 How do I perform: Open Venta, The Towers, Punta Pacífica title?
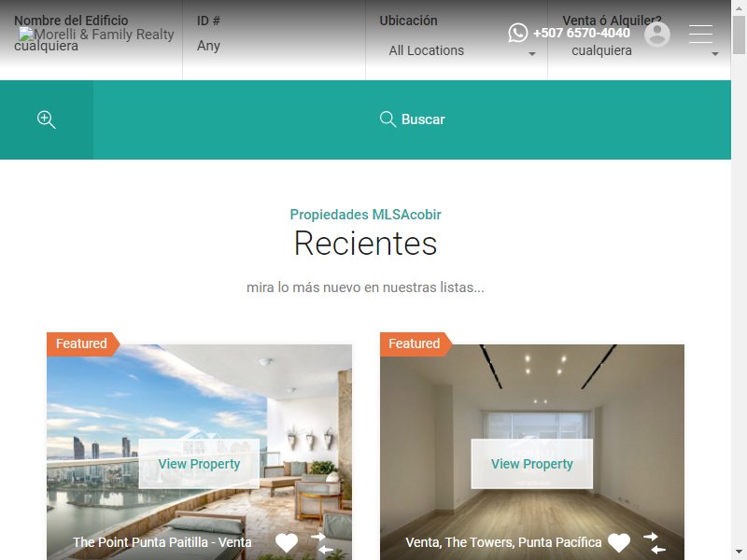(503, 542)
